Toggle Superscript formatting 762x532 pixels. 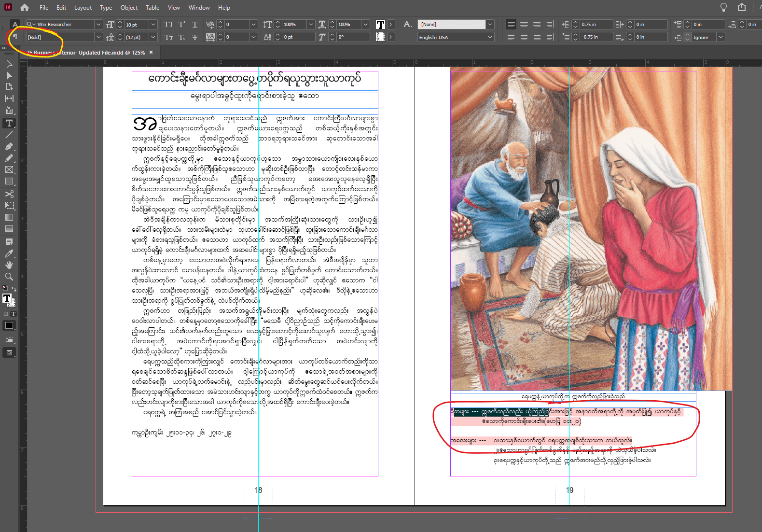182,24
